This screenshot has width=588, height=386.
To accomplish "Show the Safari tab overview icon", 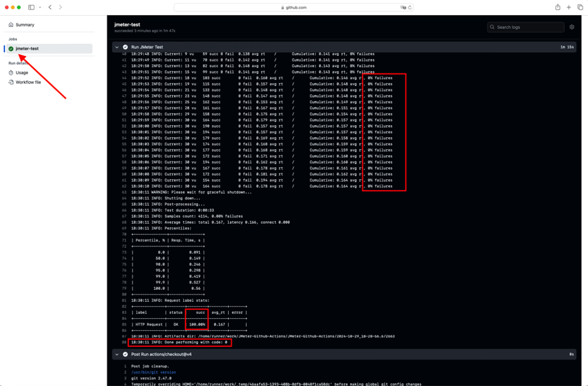I will [x=580, y=7].
